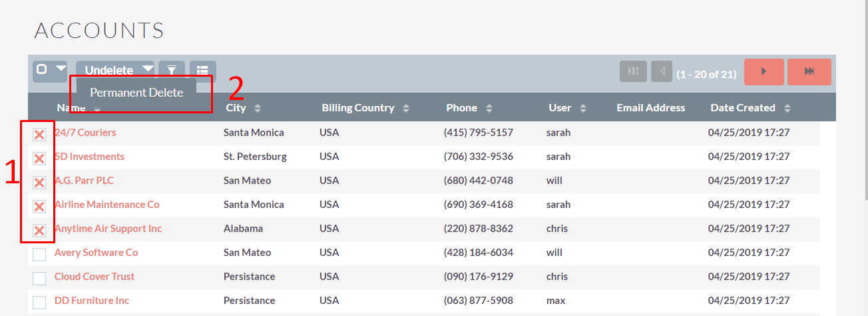
Task: Click the Email Address column header
Action: pyautogui.click(x=651, y=108)
